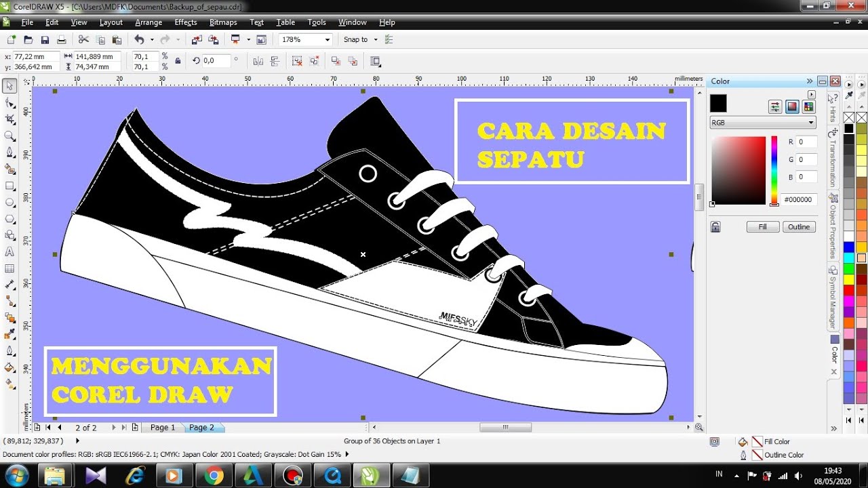Undo the last action
868x488 pixels.
point(139,40)
